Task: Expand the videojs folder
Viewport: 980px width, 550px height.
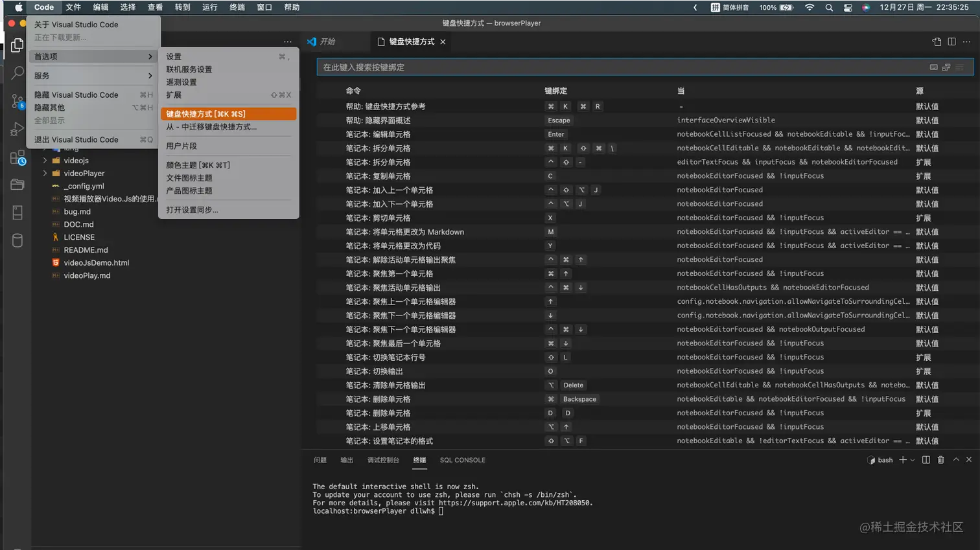Action: click(45, 161)
